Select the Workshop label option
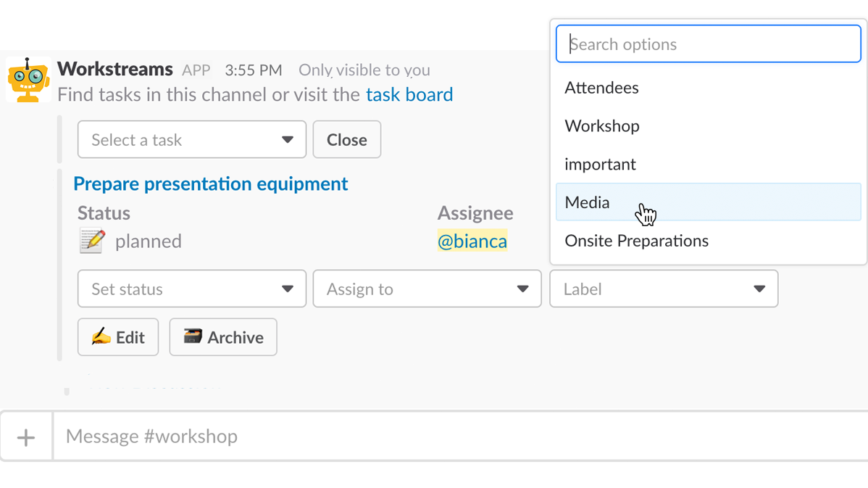This screenshot has width=868, height=488. [x=602, y=126]
